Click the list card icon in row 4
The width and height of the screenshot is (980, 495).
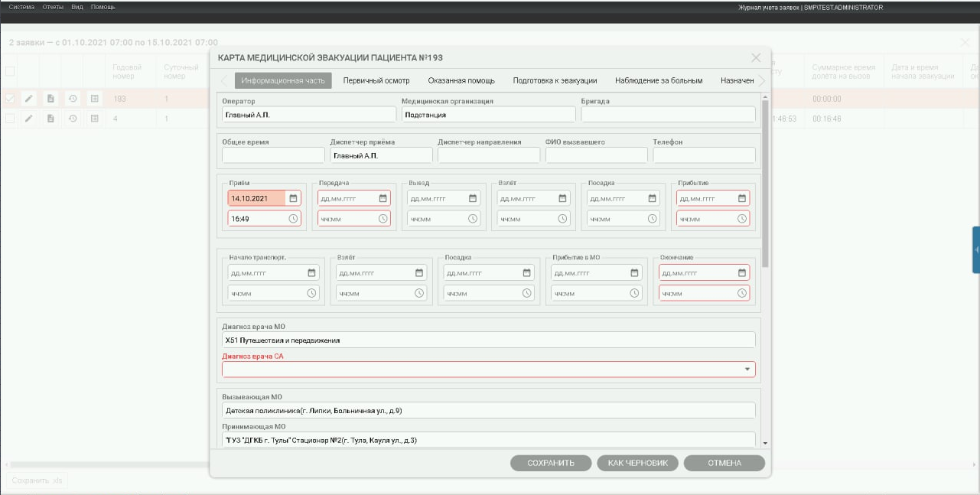(x=94, y=119)
